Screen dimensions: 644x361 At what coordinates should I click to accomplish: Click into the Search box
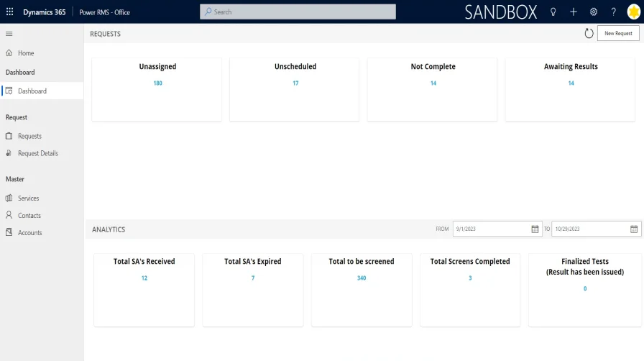(x=298, y=12)
